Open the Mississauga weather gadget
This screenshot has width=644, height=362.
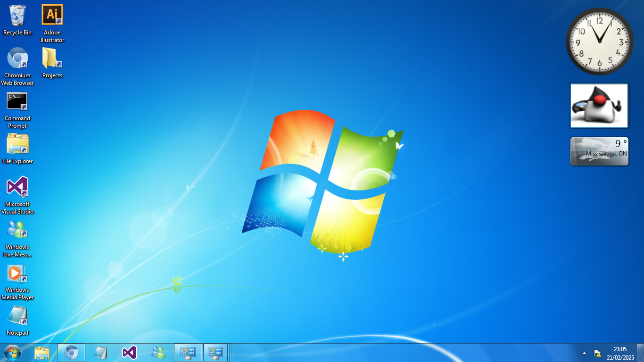599,151
